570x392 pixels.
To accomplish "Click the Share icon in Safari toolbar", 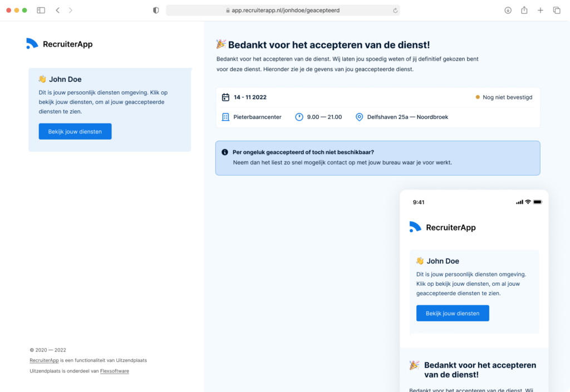I will point(524,11).
